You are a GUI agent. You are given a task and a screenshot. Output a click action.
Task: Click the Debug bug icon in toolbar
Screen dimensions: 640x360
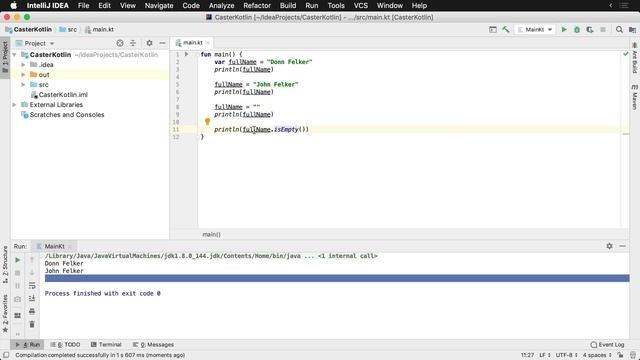pos(577,29)
